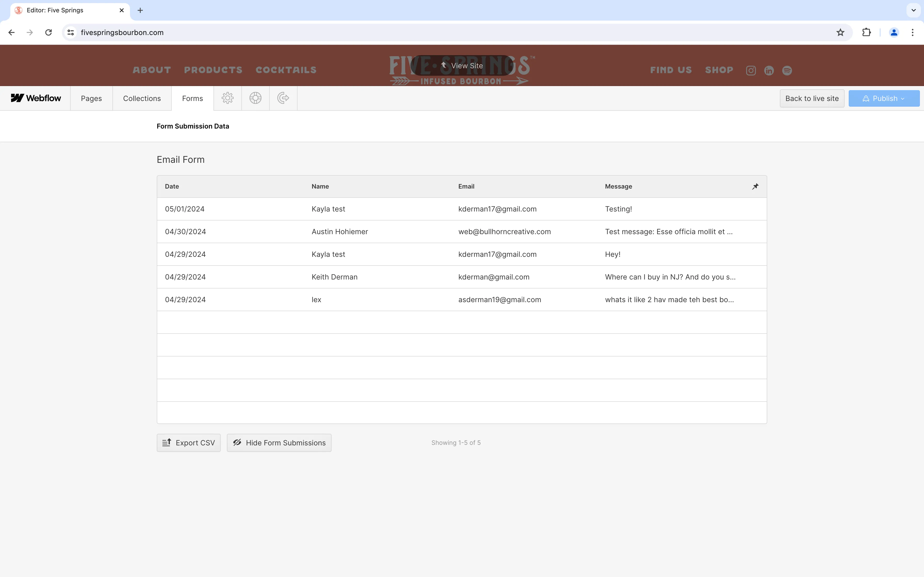Viewport: 924px width, 577px height.
Task: Hide Form Submissions with the eye toggle
Action: coord(279,442)
